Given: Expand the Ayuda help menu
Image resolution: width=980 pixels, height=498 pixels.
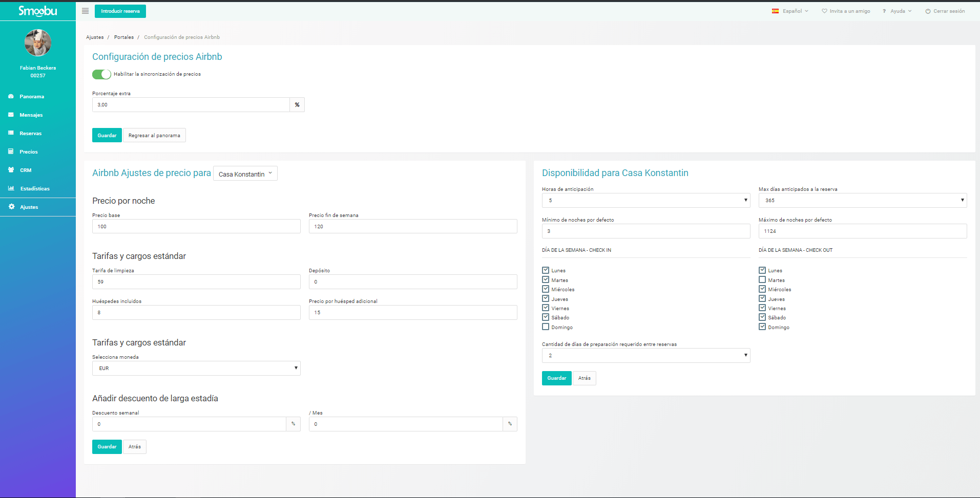Looking at the screenshot, I should point(898,11).
